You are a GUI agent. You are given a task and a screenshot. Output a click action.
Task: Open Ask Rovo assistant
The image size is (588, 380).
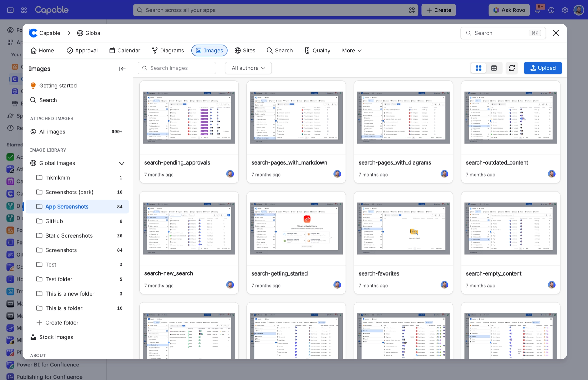click(509, 10)
